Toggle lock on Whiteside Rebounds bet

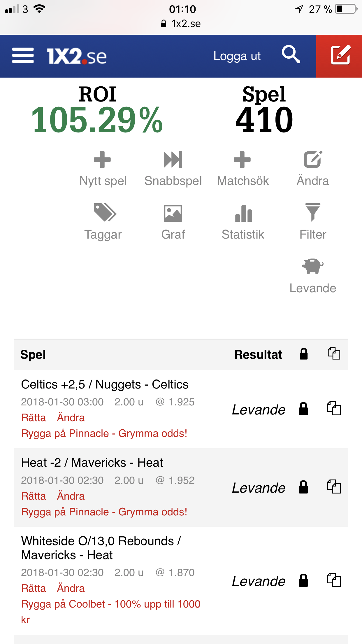coord(303,580)
